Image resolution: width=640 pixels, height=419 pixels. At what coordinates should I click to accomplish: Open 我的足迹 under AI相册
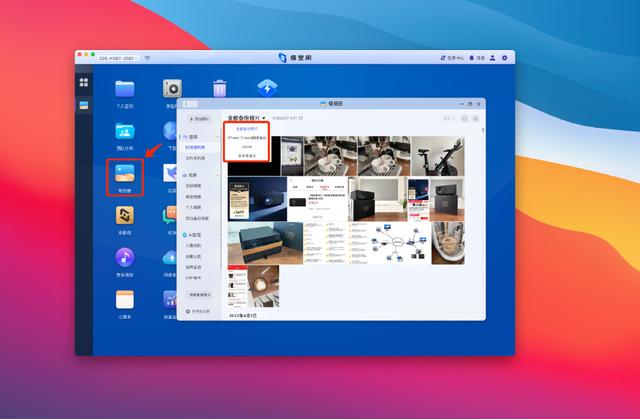click(193, 267)
